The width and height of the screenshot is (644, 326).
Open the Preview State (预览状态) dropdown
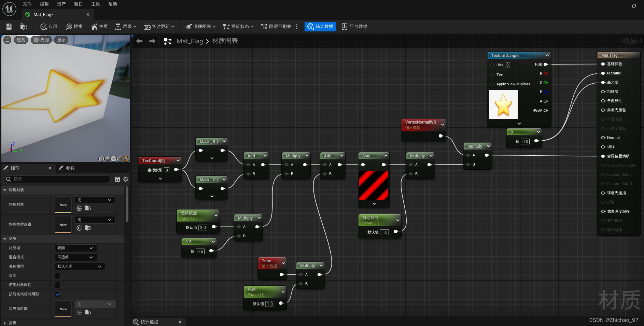[238, 27]
